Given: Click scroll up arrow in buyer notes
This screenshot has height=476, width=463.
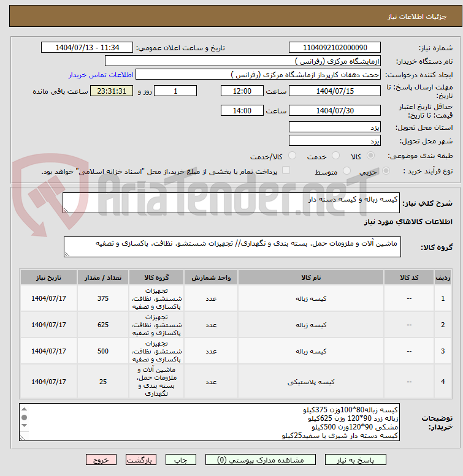Looking at the screenshot, I should (25, 409).
